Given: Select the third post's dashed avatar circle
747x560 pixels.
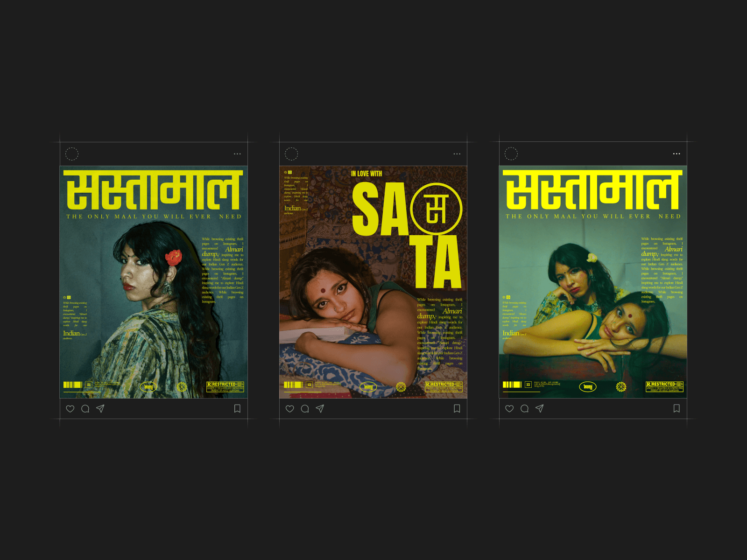Looking at the screenshot, I should click(511, 154).
